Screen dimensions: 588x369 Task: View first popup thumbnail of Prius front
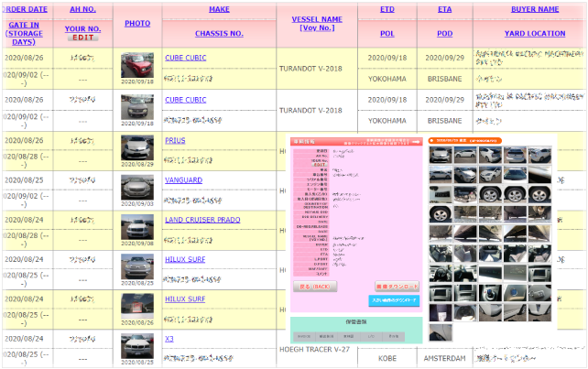tap(441, 155)
